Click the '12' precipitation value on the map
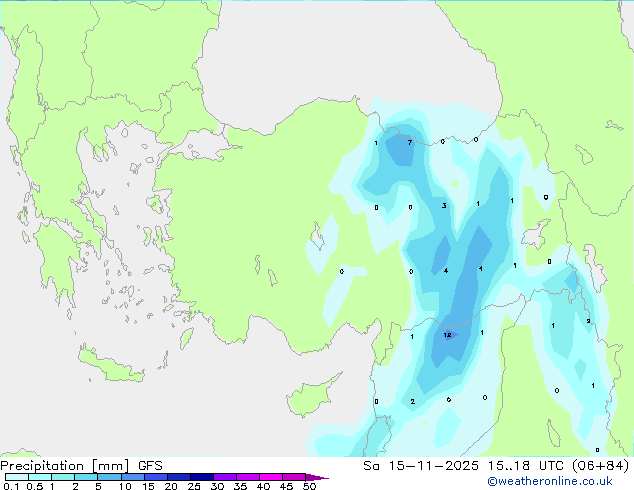634x490 pixels. pos(447,335)
